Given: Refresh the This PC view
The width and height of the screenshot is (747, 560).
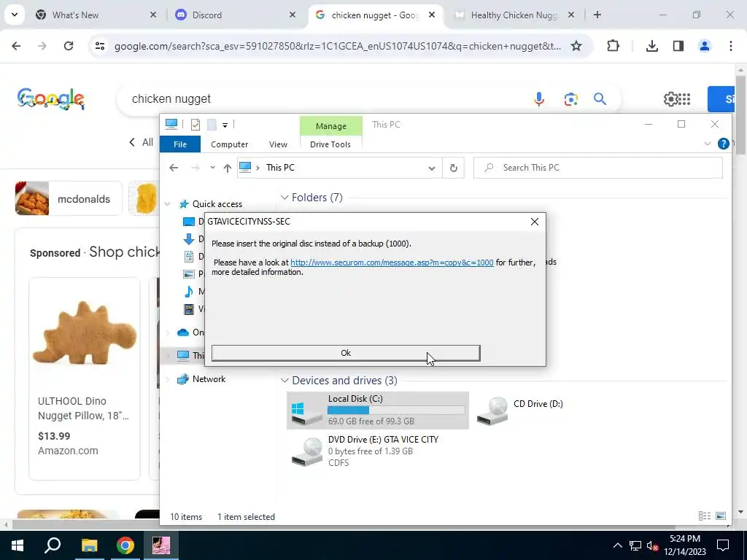Looking at the screenshot, I should click(x=454, y=168).
